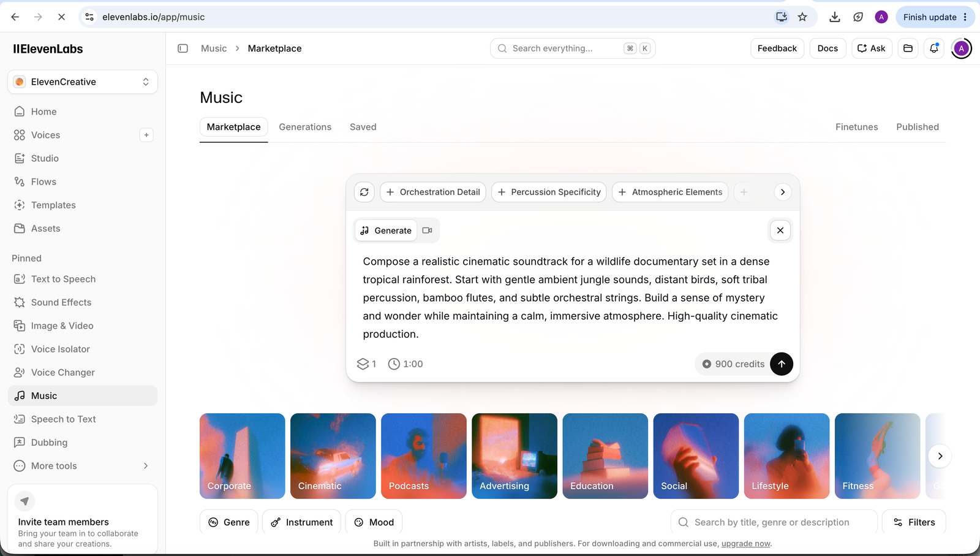Open the Podcasts category card
Viewport: 980px width, 556px height.
pyautogui.click(x=424, y=456)
